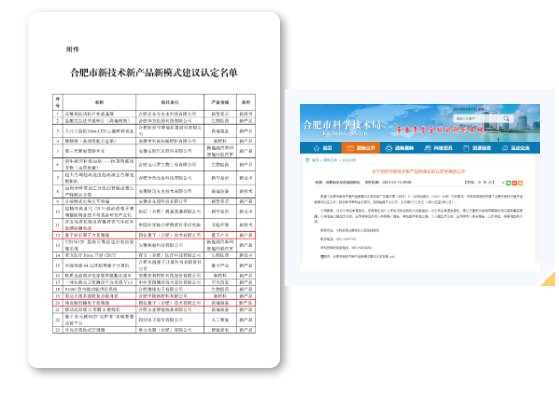
Task: Open the attachment link at article bottom
Action: (x=358, y=256)
